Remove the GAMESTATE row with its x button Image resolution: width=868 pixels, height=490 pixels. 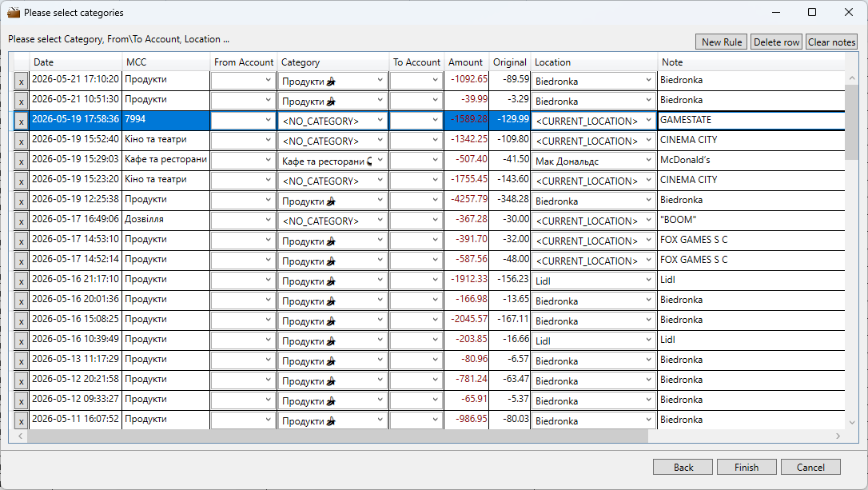tap(21, 122)
